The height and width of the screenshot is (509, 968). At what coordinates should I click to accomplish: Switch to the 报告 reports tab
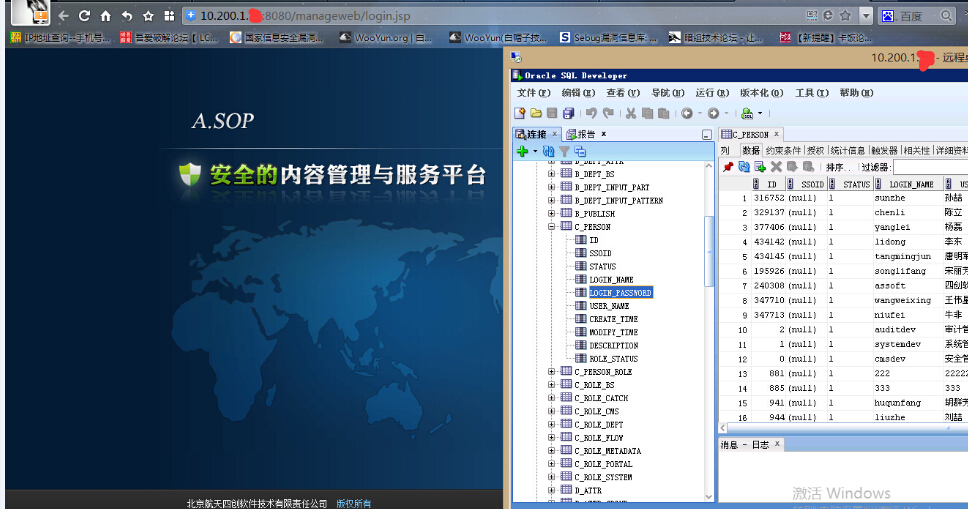[x=586, y=134]
